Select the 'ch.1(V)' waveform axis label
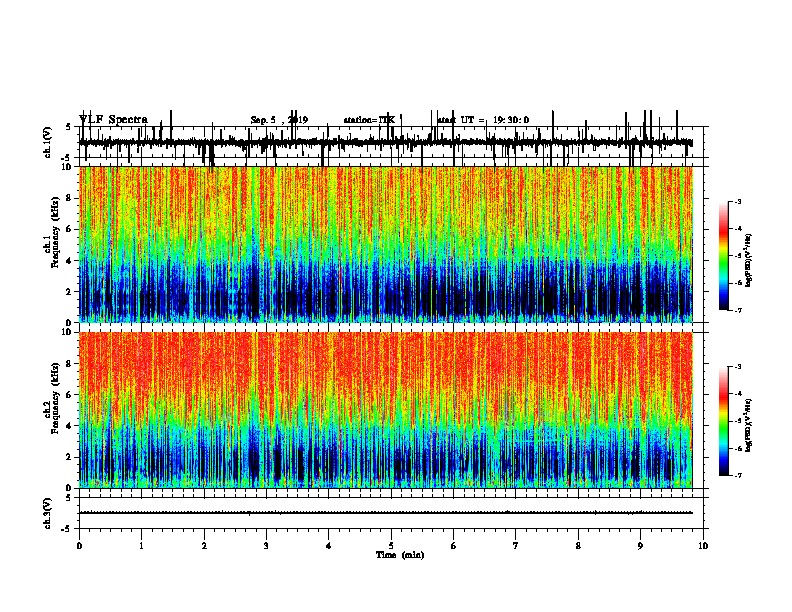This screenshot has height=612, width=792. 48,142
